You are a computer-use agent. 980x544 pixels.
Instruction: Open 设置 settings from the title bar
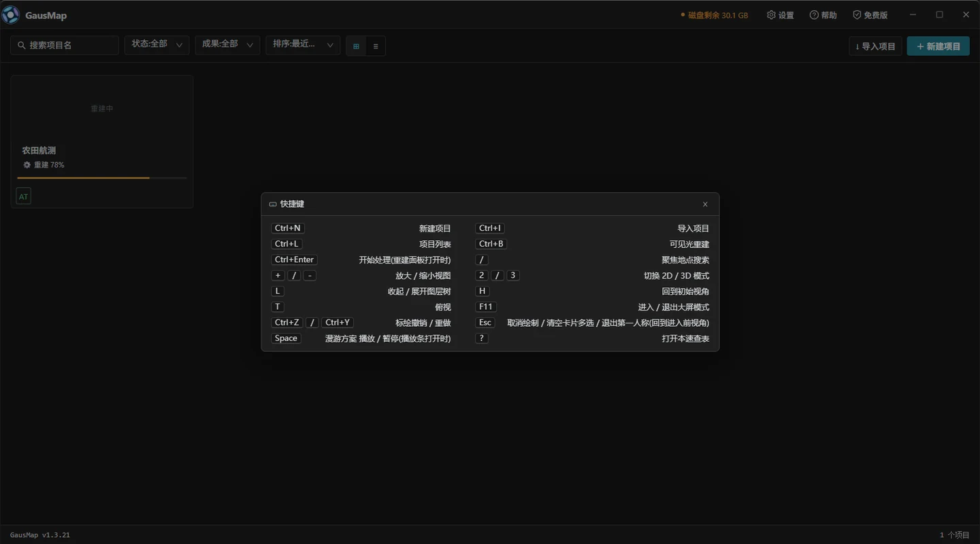pos(781,15)
